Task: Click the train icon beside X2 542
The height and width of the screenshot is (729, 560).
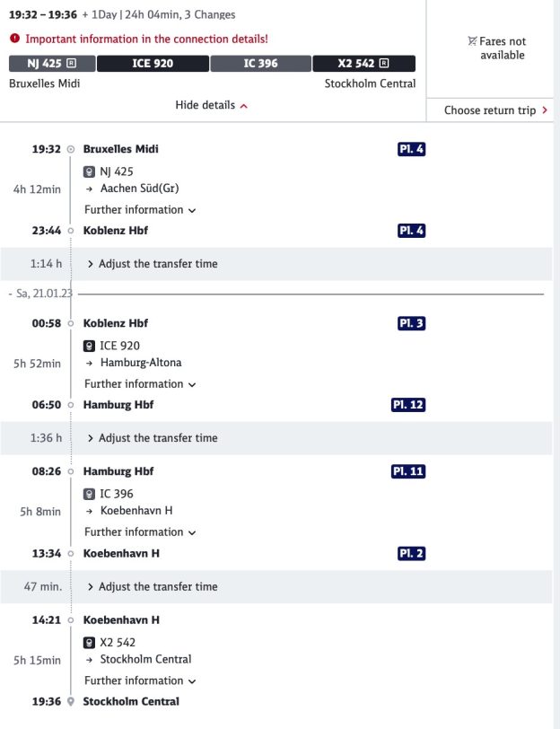Action: pos(89,643)
